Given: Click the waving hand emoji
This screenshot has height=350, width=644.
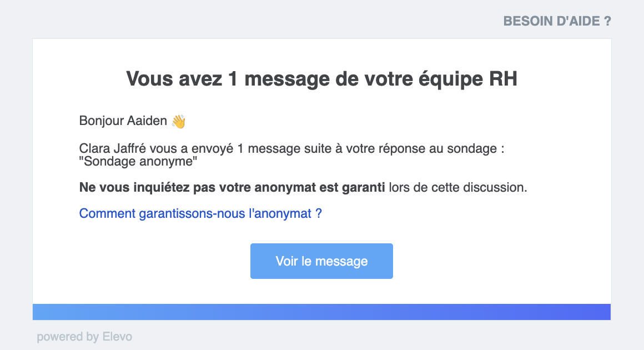Looking at the screenshot, I should pos(179,121).
